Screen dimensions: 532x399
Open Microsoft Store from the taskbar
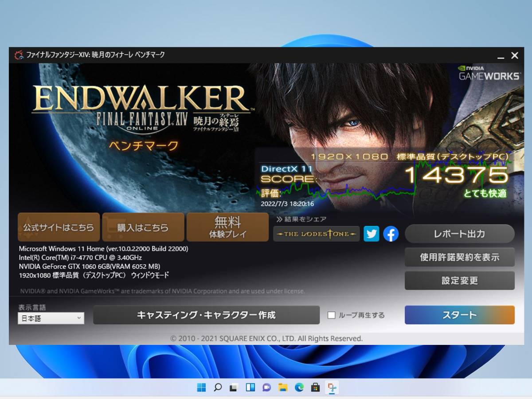(315, 387)
